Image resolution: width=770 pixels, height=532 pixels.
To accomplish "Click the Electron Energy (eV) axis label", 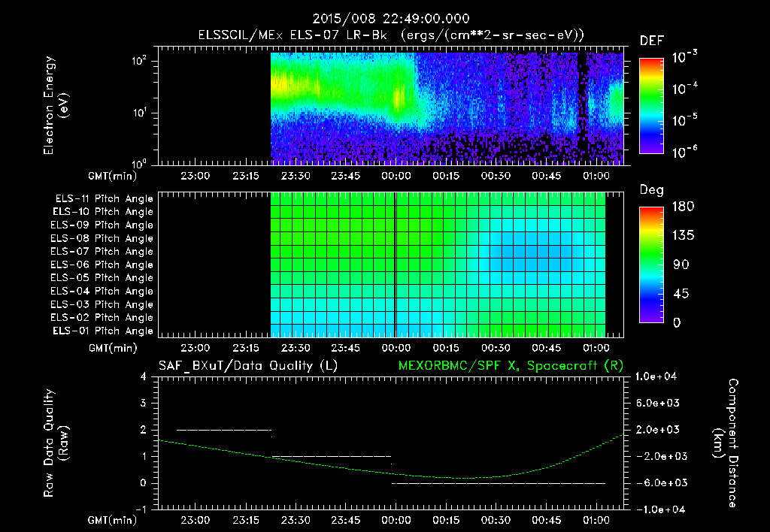I will coord(56,105).
